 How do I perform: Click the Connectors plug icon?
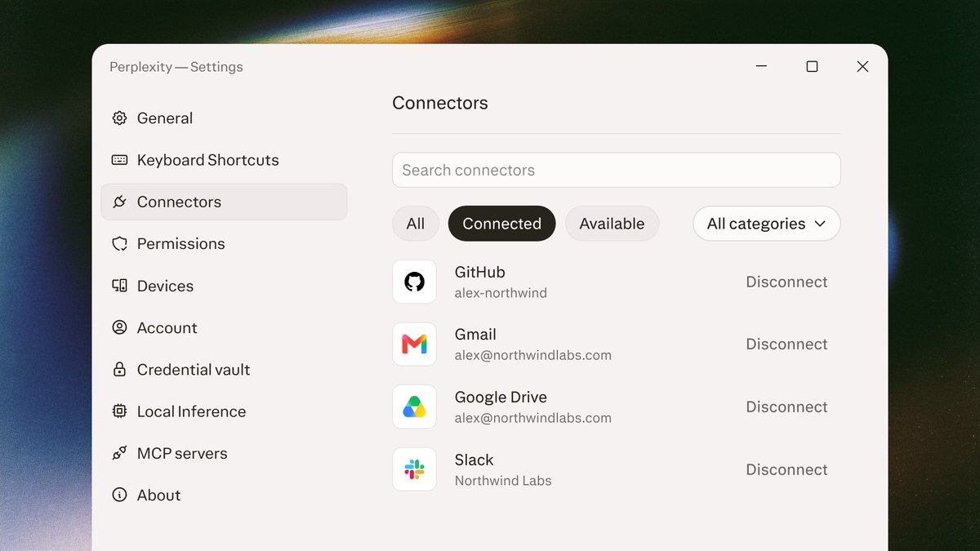pos(119,202)
